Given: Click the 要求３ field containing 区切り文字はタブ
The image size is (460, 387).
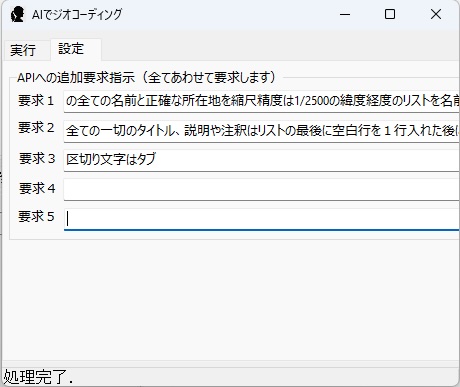Looking at the screenshot, I should click(262, 160).
